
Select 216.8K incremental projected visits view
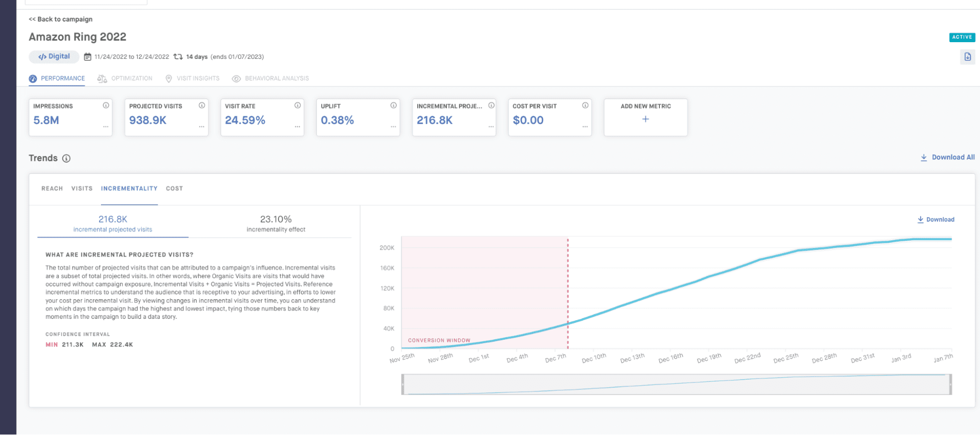pyautogui.click(x=113, y=224)
